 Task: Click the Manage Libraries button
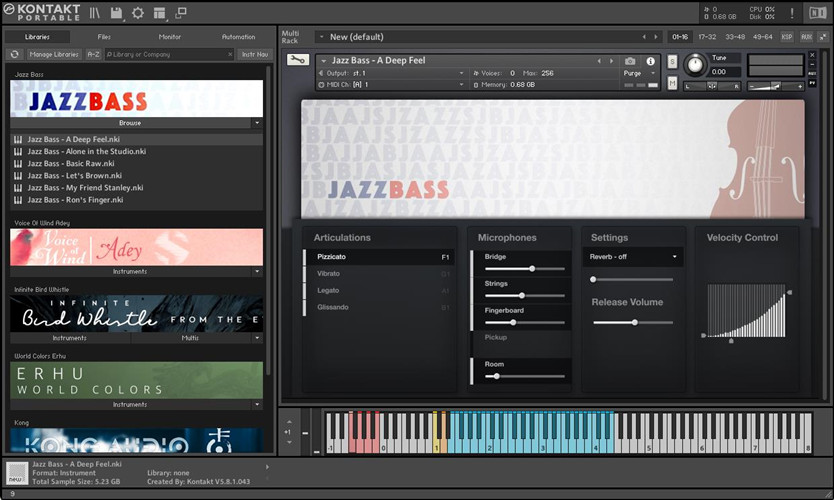pos(54,54)
